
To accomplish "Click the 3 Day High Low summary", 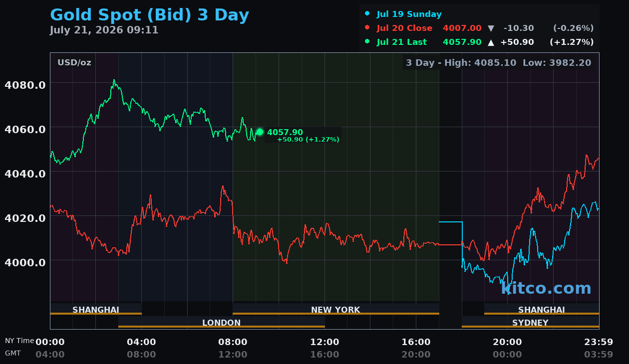I will tap(498, 63).
